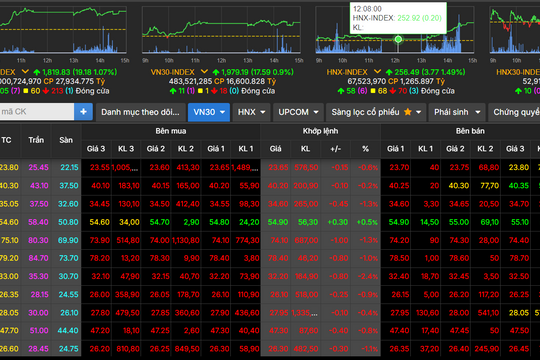
Task: Click ceiling price 58.40
Action: pyautogui.click(x=38, y=222)
